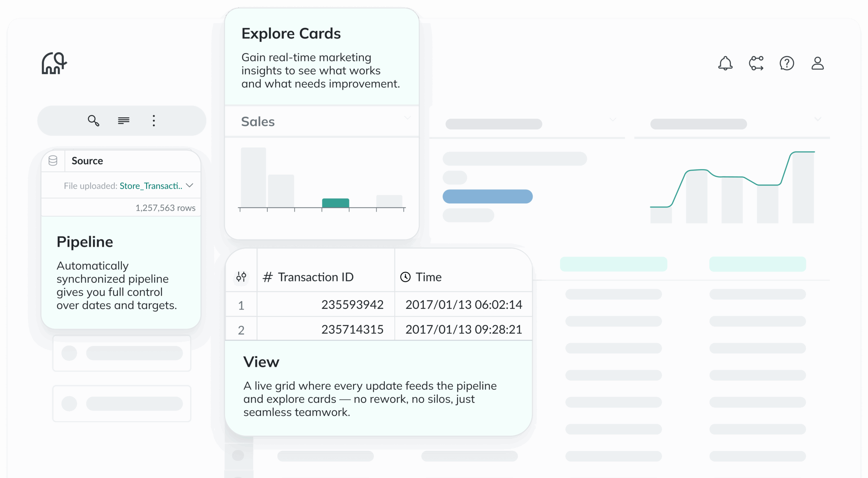The image size is (868, 478).
Task: Open the user profile icon
Action: tap(817, 63)
